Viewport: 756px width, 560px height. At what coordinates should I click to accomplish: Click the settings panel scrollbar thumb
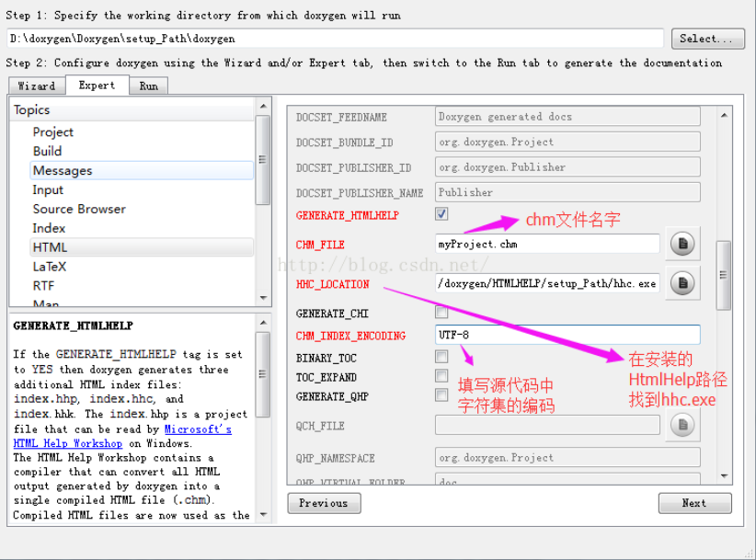(723, 275)
